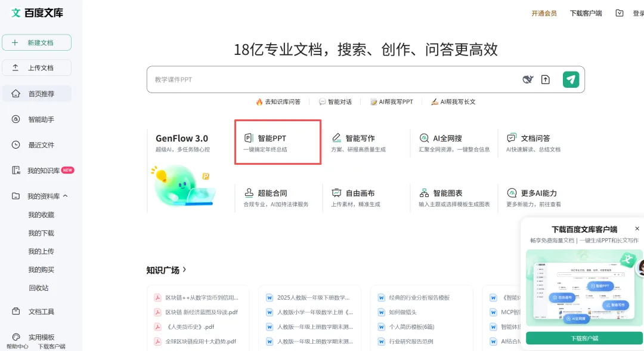This screenshot has width=644, height=351.
Task: Expand 知识广场 with the arrow
Action: 184,270
